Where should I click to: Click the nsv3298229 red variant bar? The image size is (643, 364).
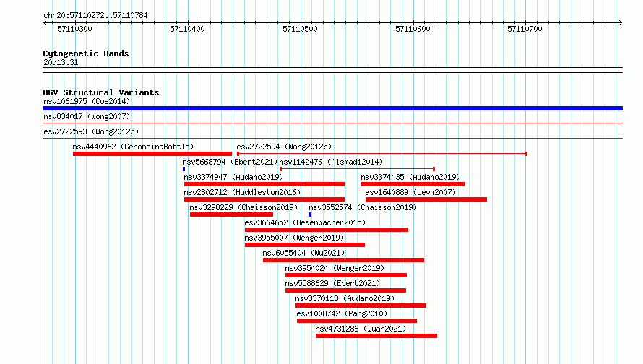(x=231, y=214)
